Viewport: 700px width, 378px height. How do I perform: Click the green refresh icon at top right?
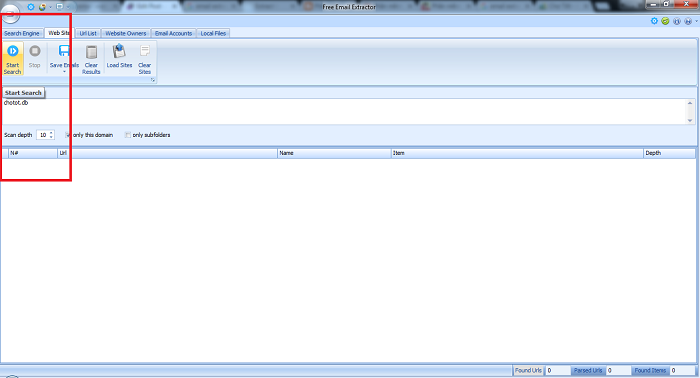[x=665, y=21]
